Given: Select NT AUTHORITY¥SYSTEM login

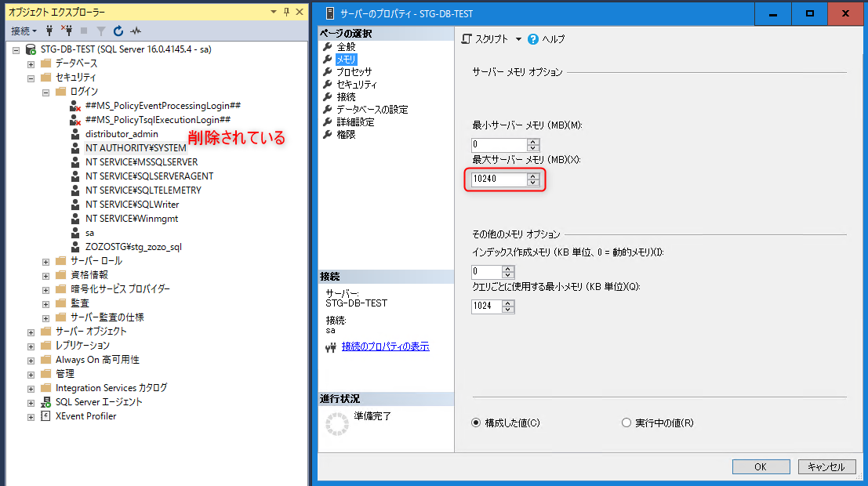Looking at the screenshot, I should coord(136,148).
